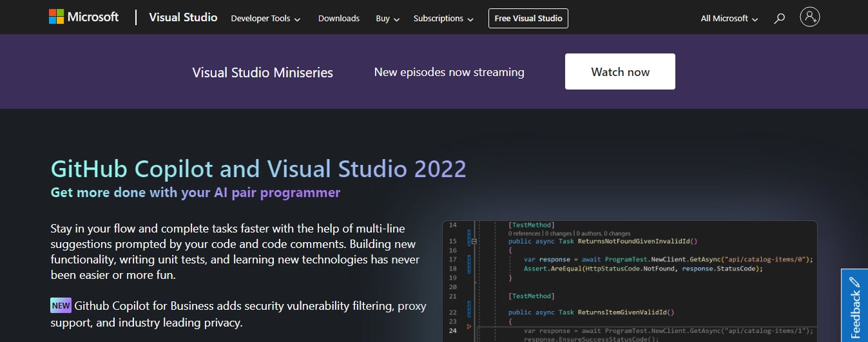
Task: Click the Visual Studio Miniseries banner title
Action: coord(262,72)
